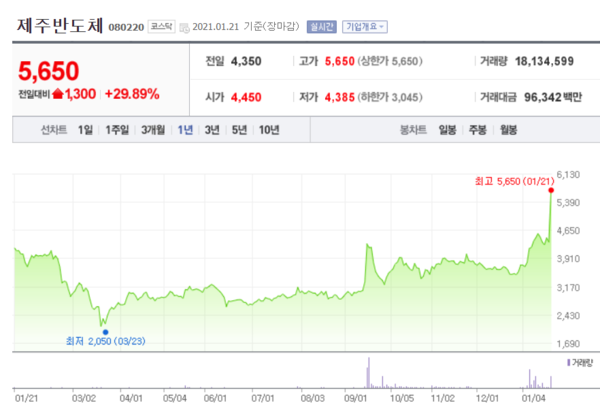This screenshot has width=600, height=414.
Task: Click the 저가 value 4,385
Action: coord(340,97)
